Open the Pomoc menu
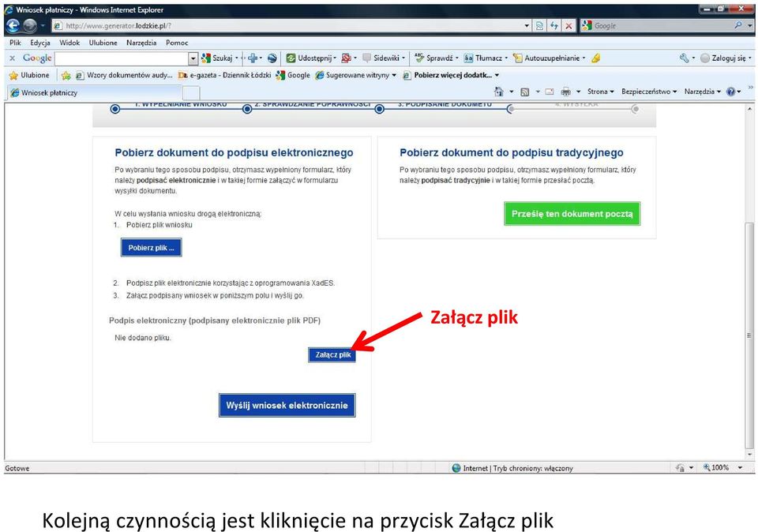 point(177,43)
